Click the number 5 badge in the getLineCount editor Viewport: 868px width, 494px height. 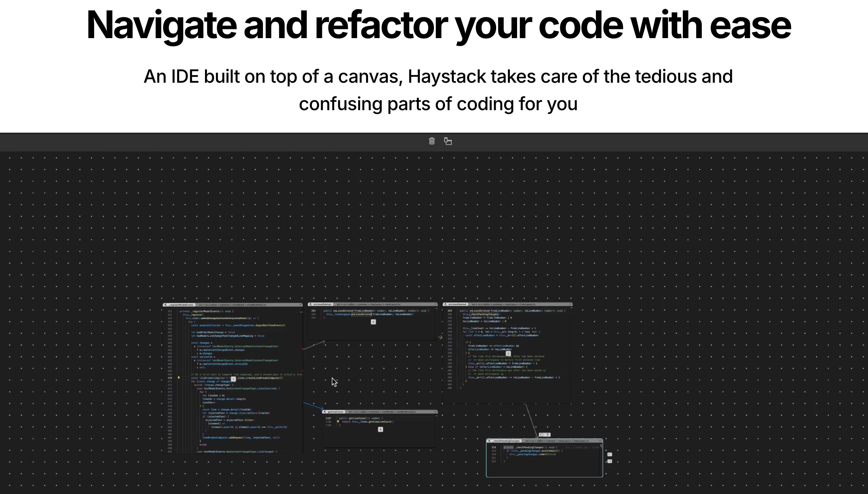[380, 430]
